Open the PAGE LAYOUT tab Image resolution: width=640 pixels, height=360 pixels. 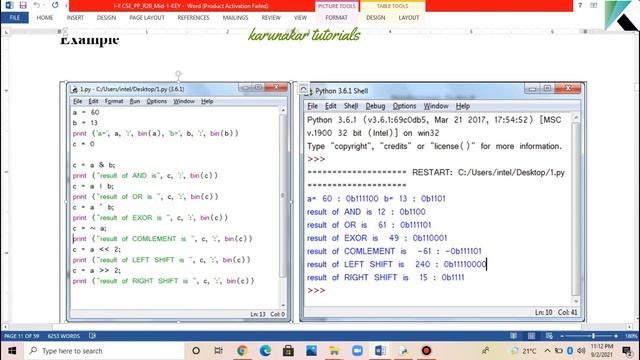[x=147, y=18]
